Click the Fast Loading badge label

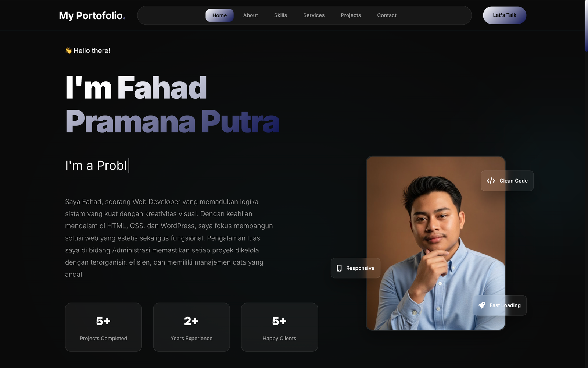(505, 305)
